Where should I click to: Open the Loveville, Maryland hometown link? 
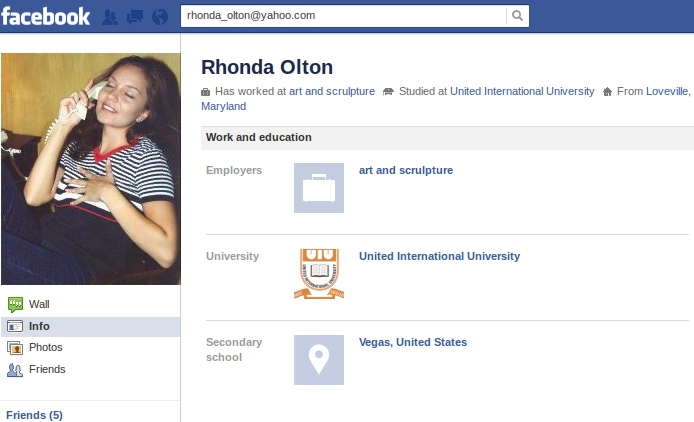[668, 91]
